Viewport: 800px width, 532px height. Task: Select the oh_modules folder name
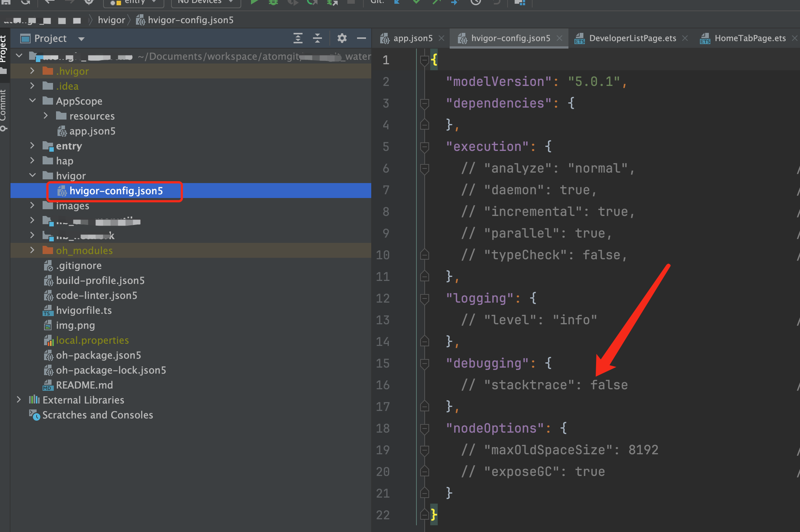point(84,251)
